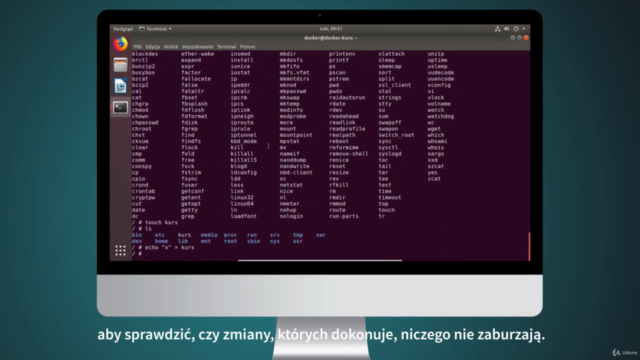Open the Pomoc menu
The image size is (640, 360).
coord(248,47)
